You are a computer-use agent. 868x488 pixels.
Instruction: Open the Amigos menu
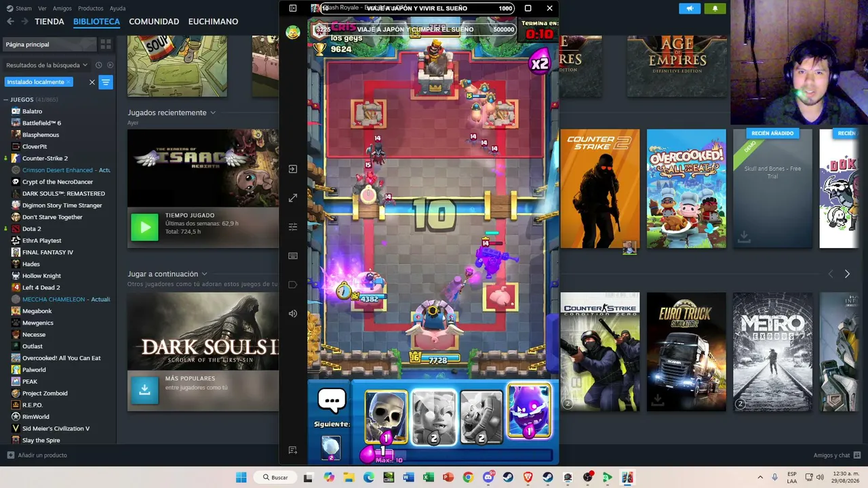tap(62, 8)
